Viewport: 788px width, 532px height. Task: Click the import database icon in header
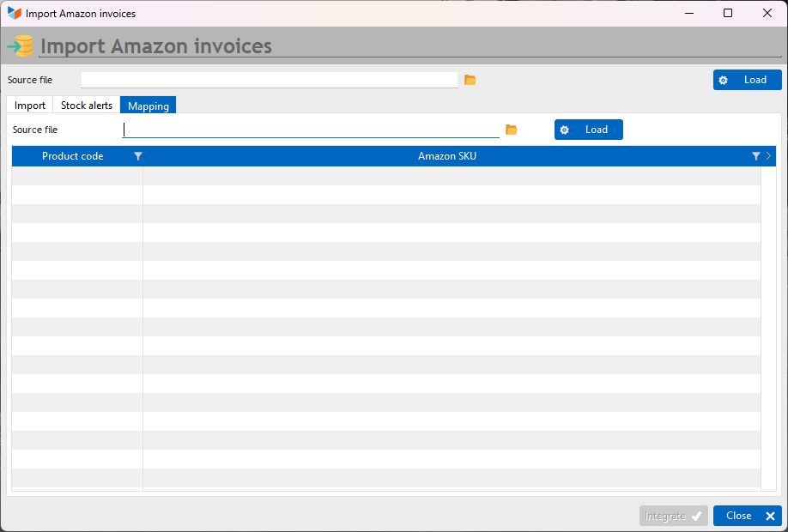[20, 46]
